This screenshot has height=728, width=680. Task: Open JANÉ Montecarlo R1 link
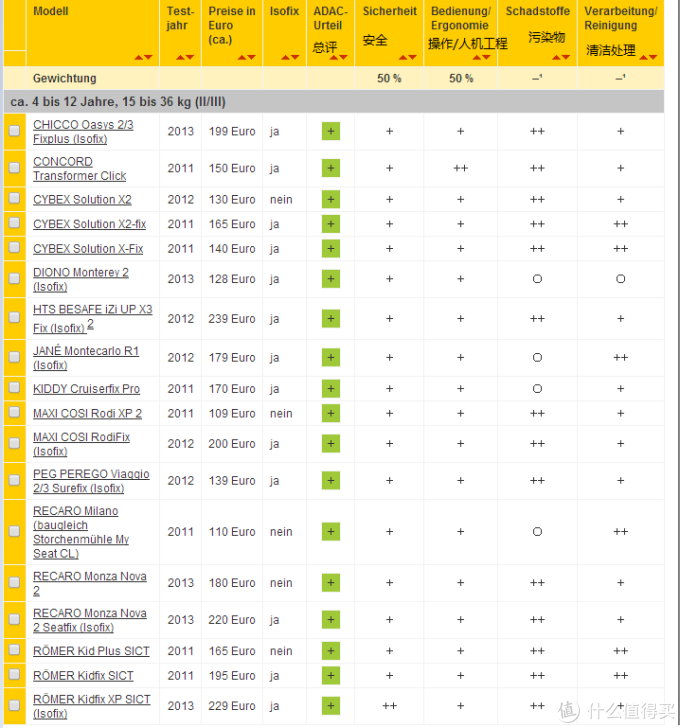86,358
